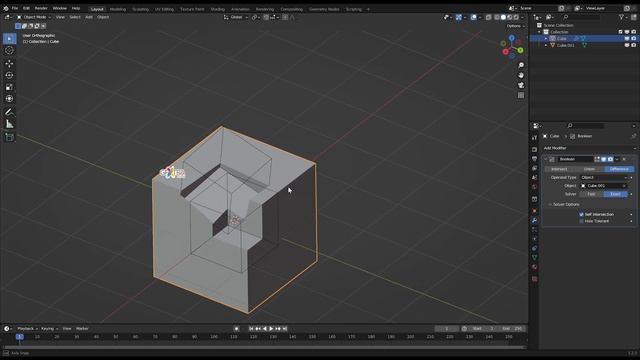Open the Modifier wrench properties tab
The width and height of the screenshot is (640, 360).
pos(535,221)
